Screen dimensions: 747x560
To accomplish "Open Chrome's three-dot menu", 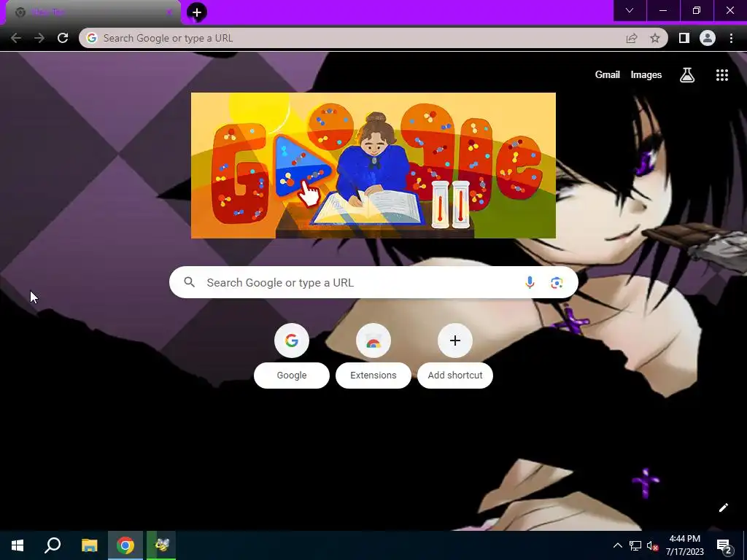I will pos(731,38).
